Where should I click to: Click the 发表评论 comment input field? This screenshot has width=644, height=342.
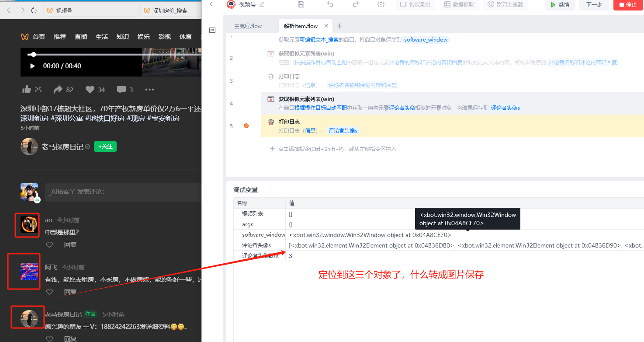coord(123,192)
